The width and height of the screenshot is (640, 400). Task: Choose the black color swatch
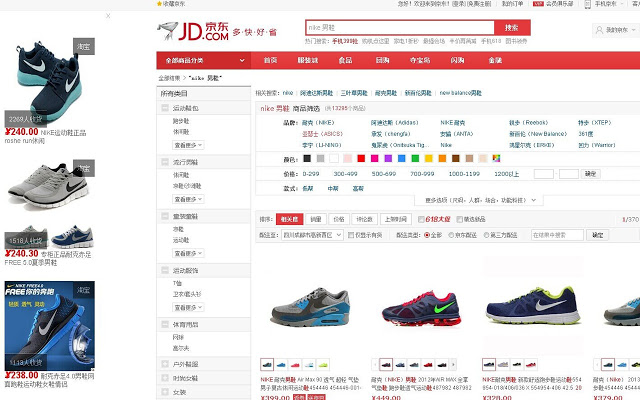point(307,158)
